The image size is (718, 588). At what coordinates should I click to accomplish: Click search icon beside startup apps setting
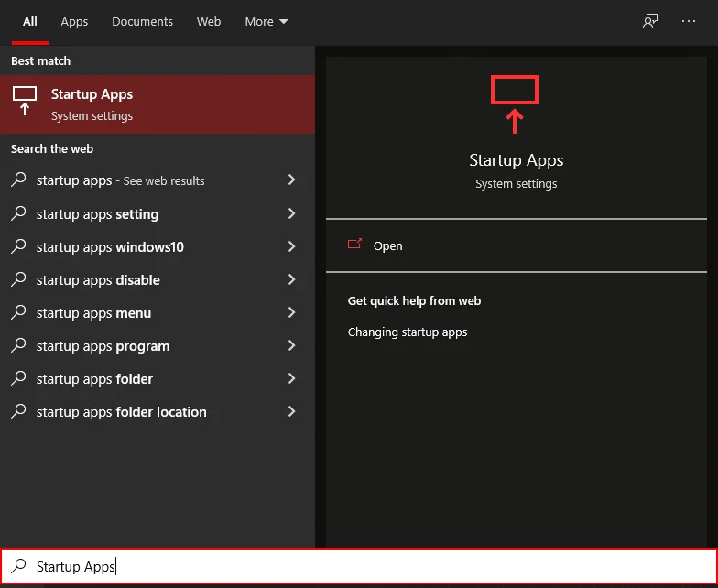click(x=18, y=213)
